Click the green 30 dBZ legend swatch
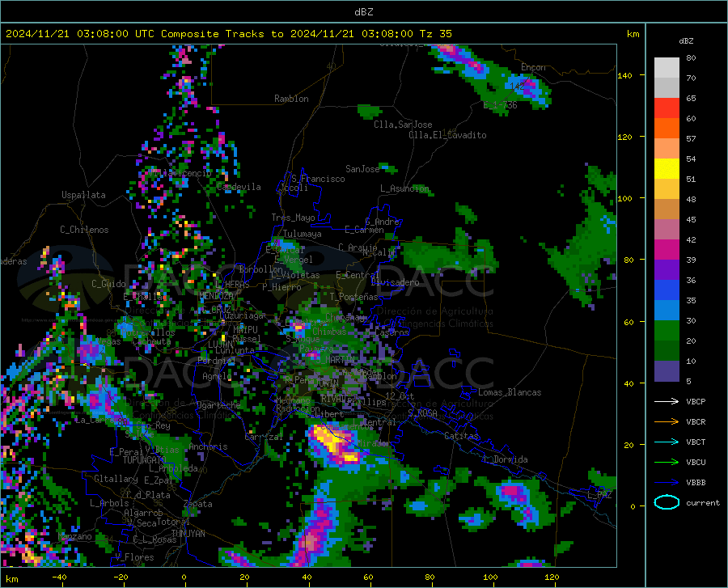The image size is (728, 588). 667,331
